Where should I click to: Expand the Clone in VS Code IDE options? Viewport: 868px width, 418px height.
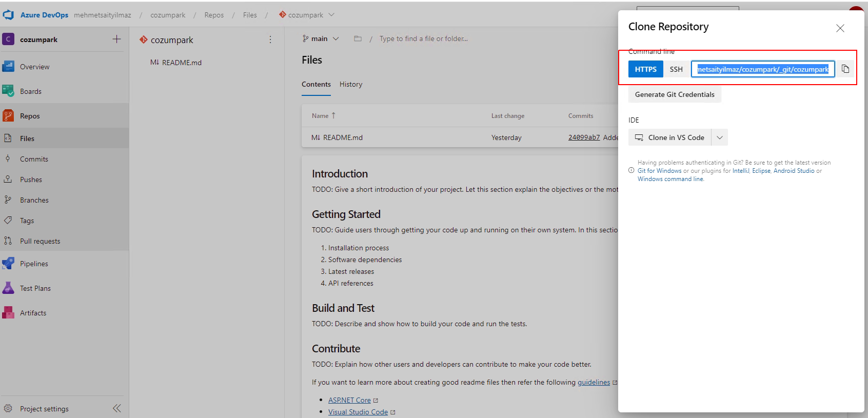720,137
